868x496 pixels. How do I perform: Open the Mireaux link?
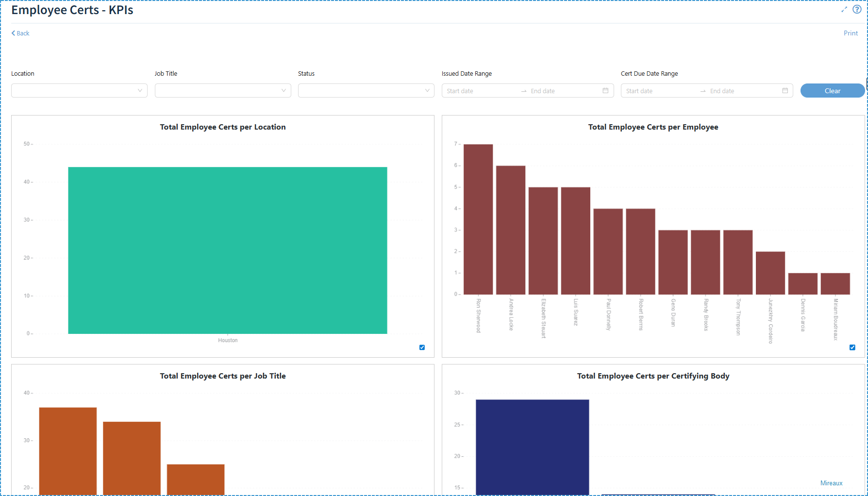click(x=831, y=483)
